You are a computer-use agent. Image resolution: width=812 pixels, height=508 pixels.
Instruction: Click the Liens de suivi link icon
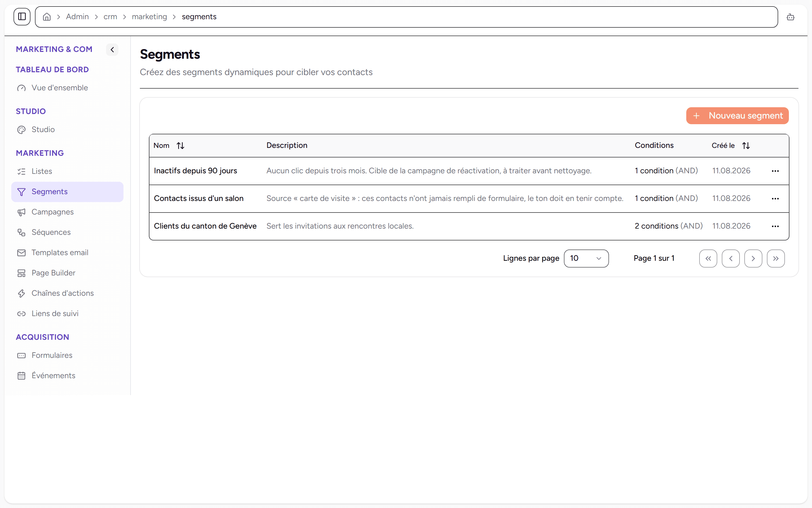(21, 314)
